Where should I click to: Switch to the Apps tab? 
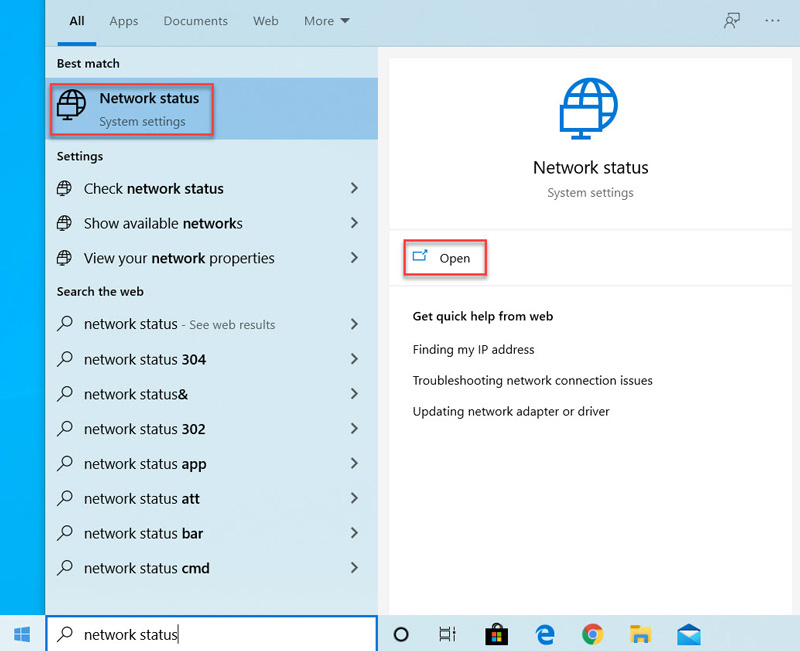click(x=124, y=20)
